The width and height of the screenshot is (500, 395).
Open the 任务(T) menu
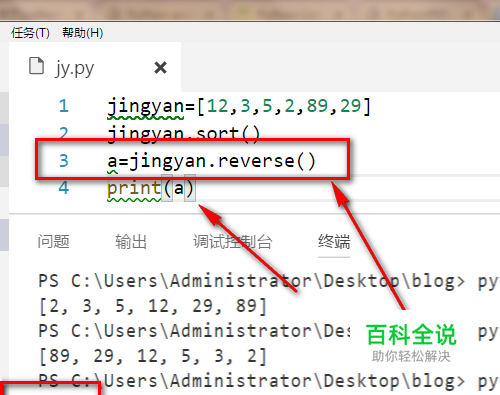30,33
